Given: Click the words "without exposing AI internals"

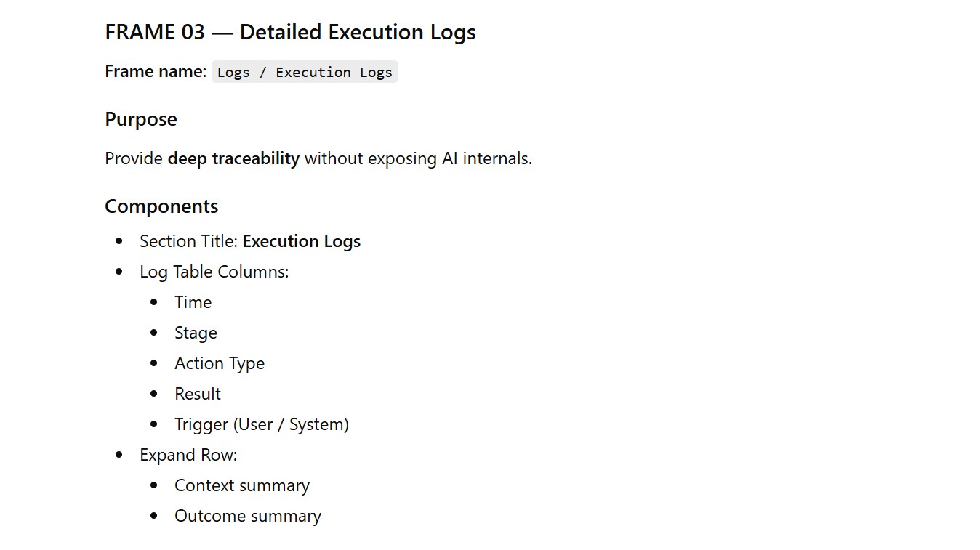Looking at the screenshot, I should point(417,158).
